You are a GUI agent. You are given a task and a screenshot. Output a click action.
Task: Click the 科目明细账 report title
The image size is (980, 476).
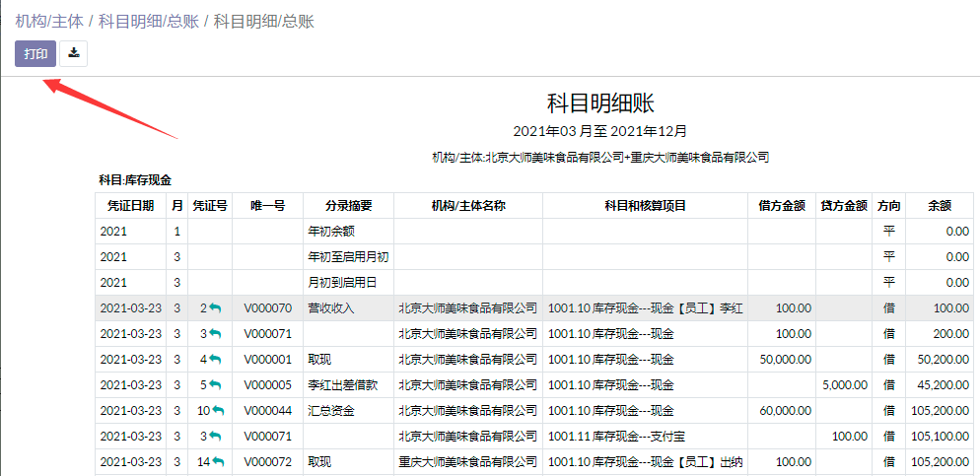(x=600, y=103)
